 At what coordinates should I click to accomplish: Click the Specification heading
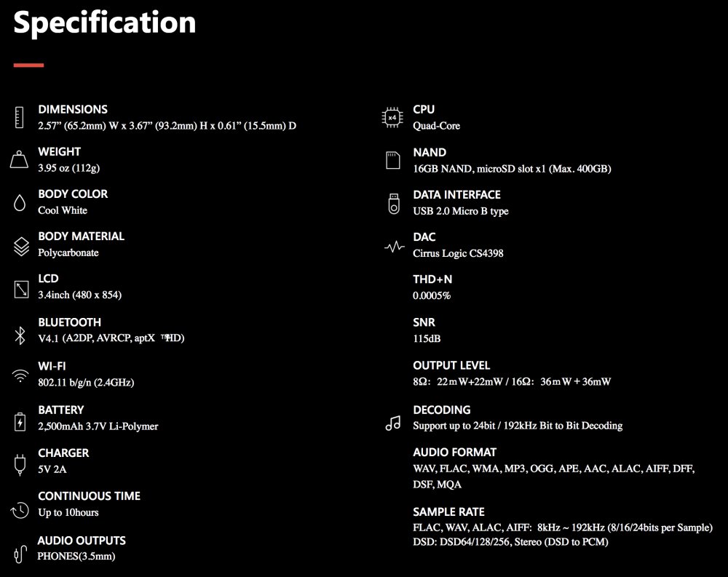click(x=105, y=23)
